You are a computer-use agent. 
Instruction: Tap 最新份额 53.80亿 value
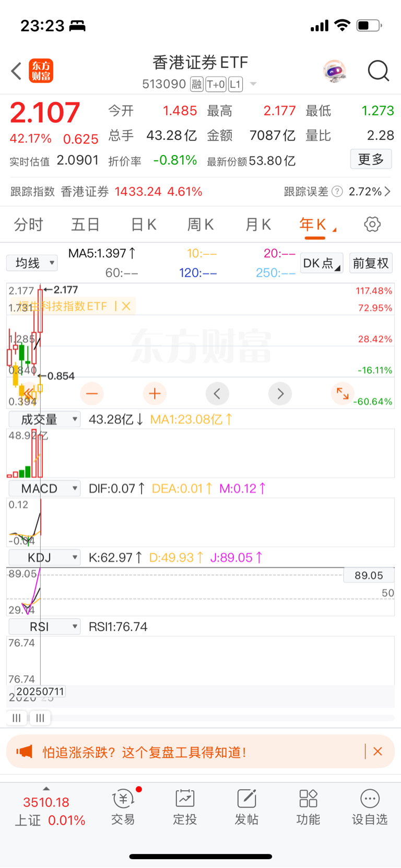point(272,161)
